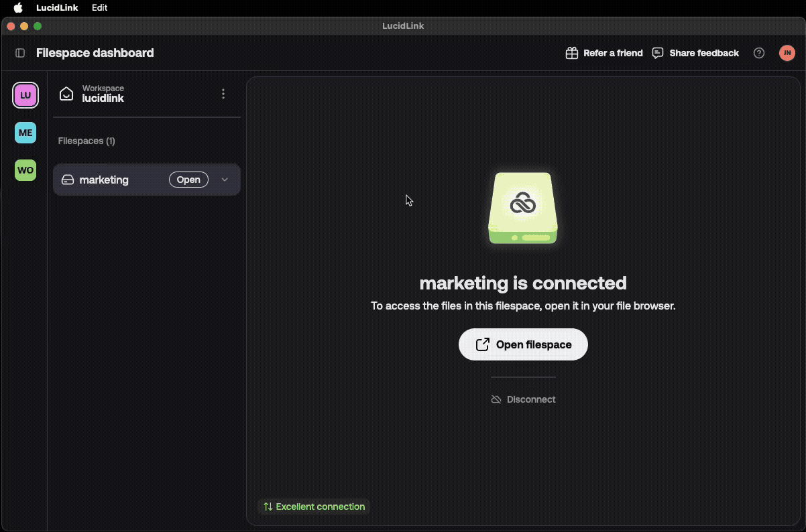Close the LucidLink window
Image resolution: width=806 pixels, height=532 pixels.
[x=11, y=26]
